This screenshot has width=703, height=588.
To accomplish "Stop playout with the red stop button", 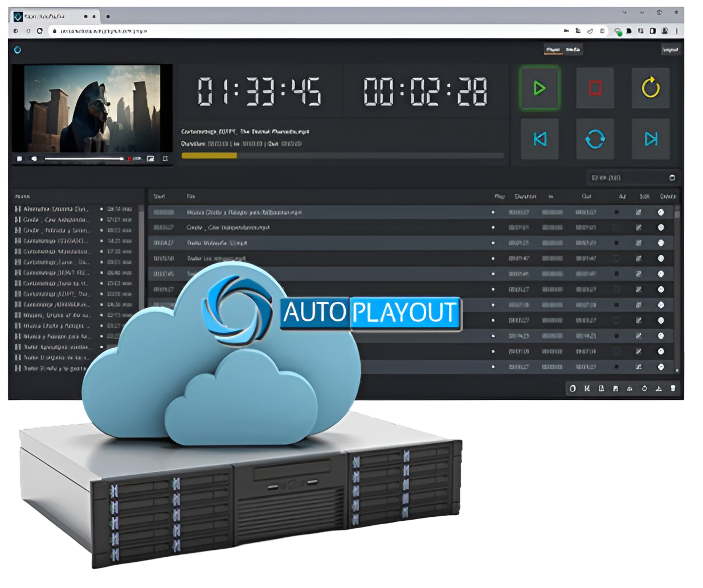I will pyautogui.click(x=595, y=88).
